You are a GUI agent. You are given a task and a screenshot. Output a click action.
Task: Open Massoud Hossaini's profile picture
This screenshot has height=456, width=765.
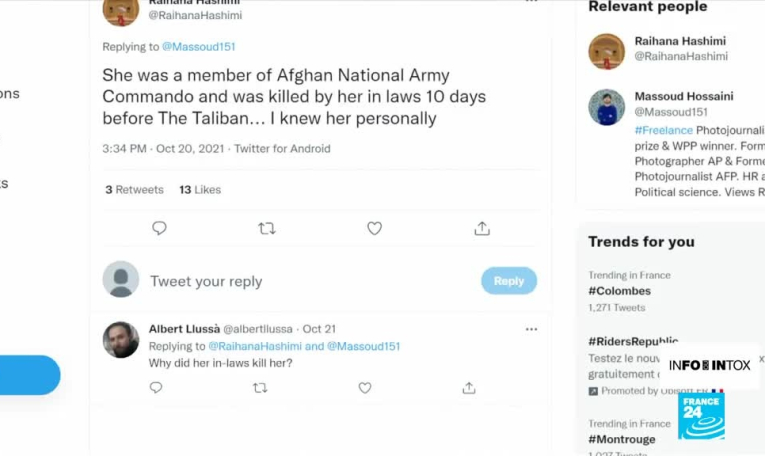(606, 107)
